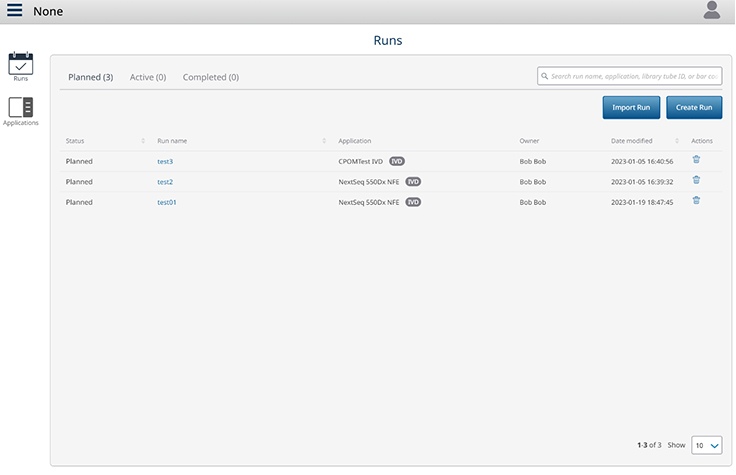Screen dimensions: 736x475
Task: Switch to the Active (0) tab
Action: pos(147,77)
